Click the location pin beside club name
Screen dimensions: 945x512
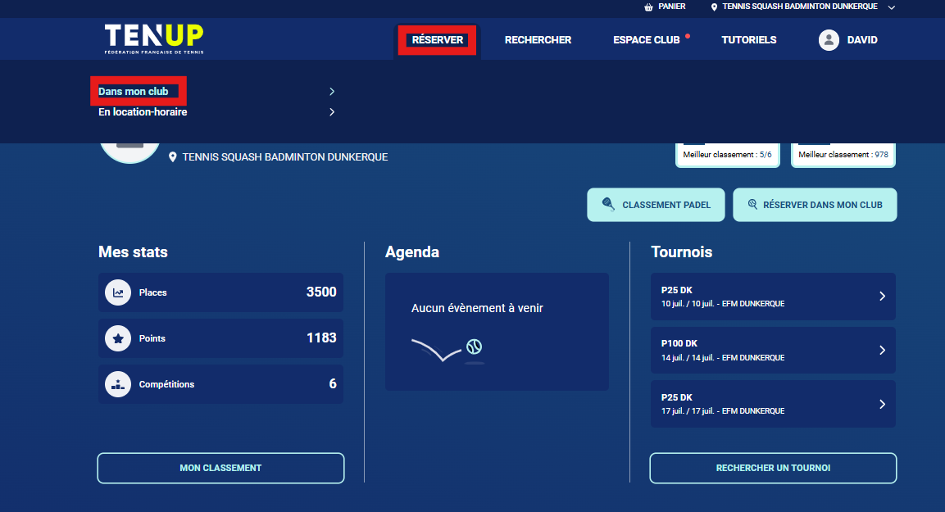[x=173, y=157]
